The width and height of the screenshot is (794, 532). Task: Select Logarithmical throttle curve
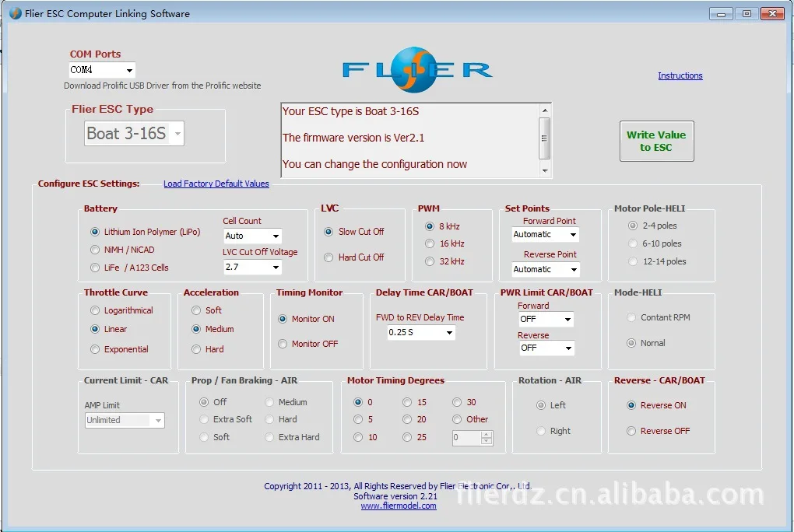[121, 310]
